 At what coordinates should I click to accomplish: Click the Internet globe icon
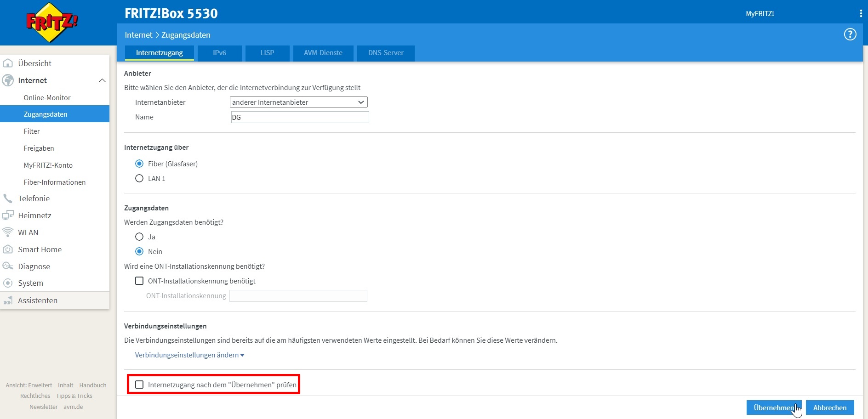(8, 80)
